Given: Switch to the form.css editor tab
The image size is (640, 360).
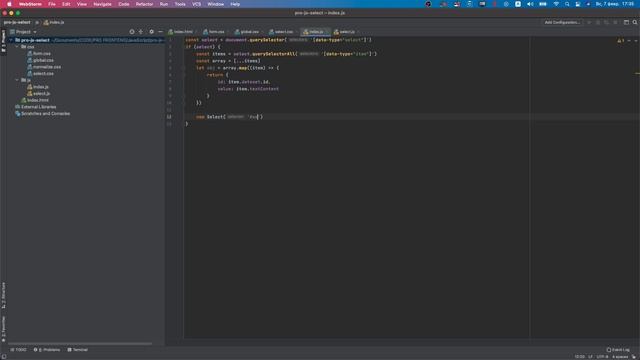Looking at the screenshot, I should coord(216,32).
